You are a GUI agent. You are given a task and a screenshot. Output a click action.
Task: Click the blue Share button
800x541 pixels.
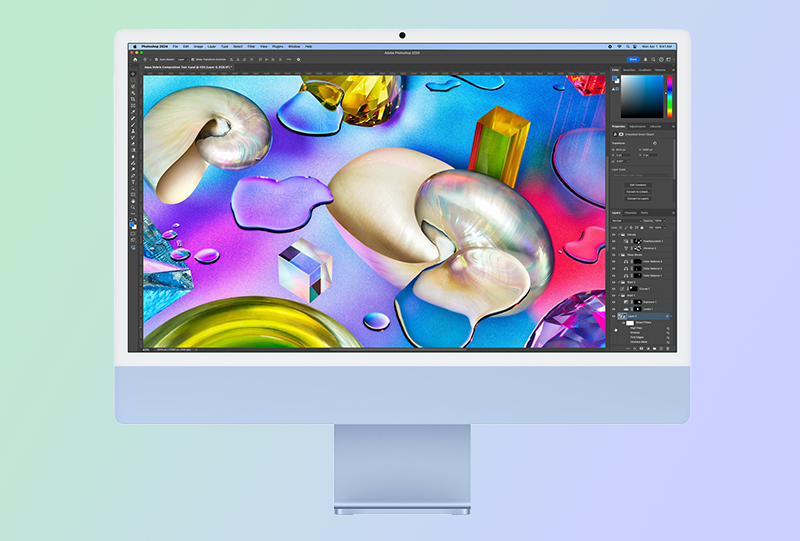(x=633, y=59)
